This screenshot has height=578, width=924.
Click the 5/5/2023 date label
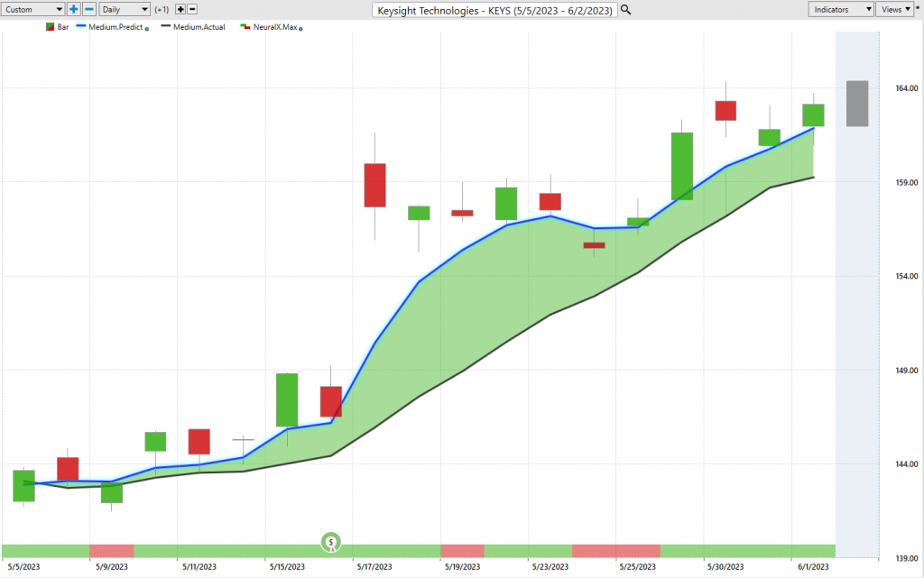[x=23, y=567]
